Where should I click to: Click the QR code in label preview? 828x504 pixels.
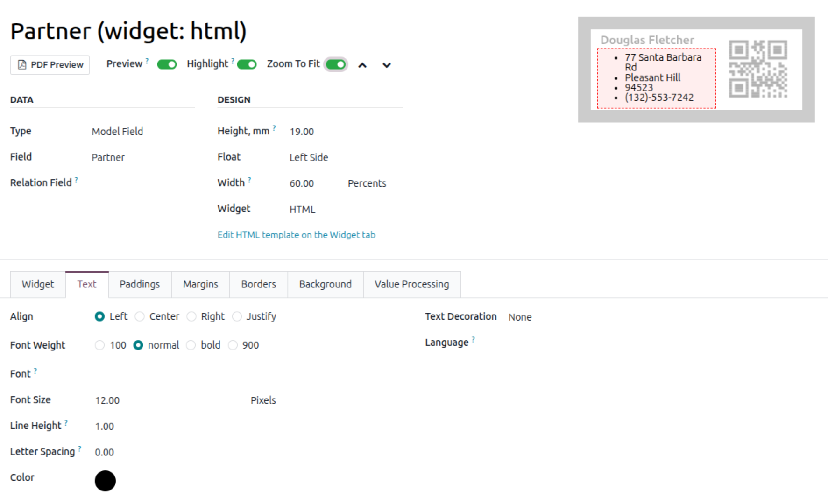[x=758, y=69]
